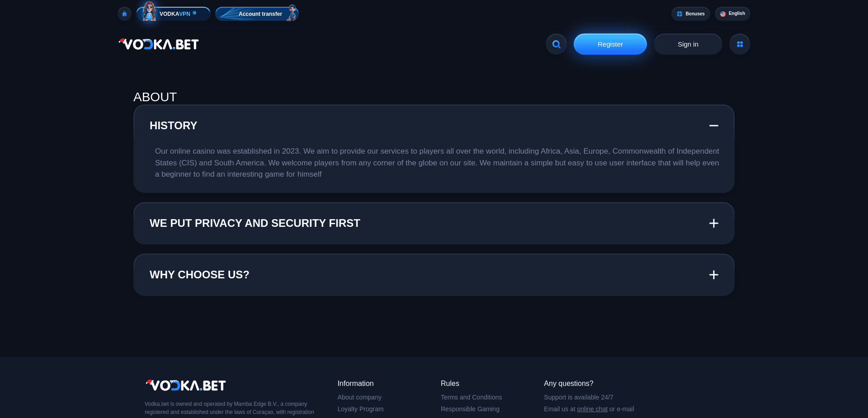The width and height of the screenshot is (868, 418).
Task: Open the Account transfer banner
Action: click(x=257, y=14)
